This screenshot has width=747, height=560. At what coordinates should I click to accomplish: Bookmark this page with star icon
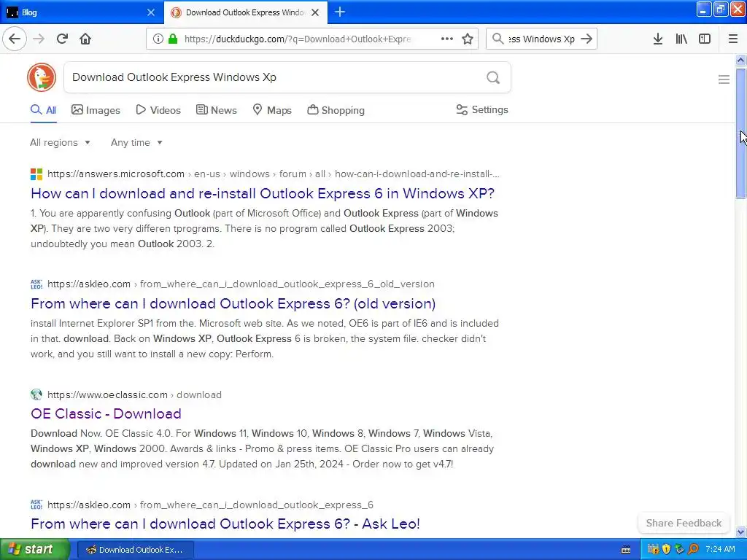click(468, 39)
